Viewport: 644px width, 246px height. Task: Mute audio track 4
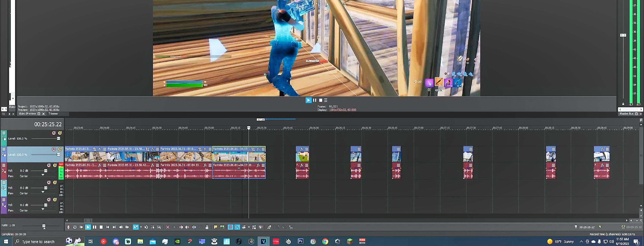pyautogui.click(x=49, y=182)
